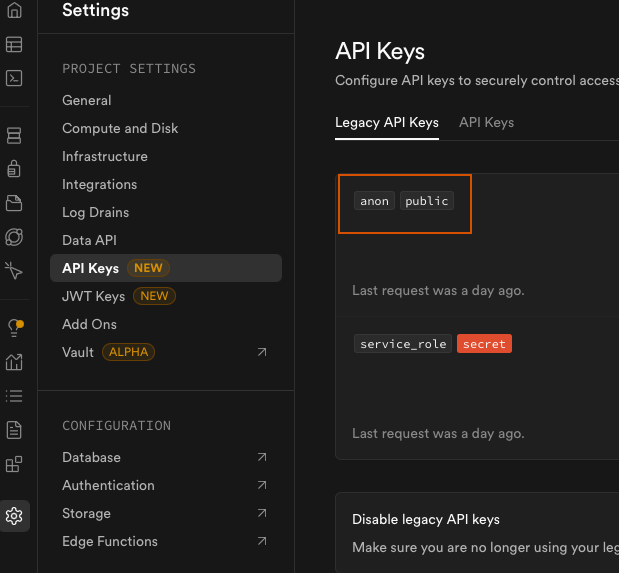Viewport: 619px width, 573px height.
Task: Go to Compute and Disk settings
Action: [x=120, y=128]
